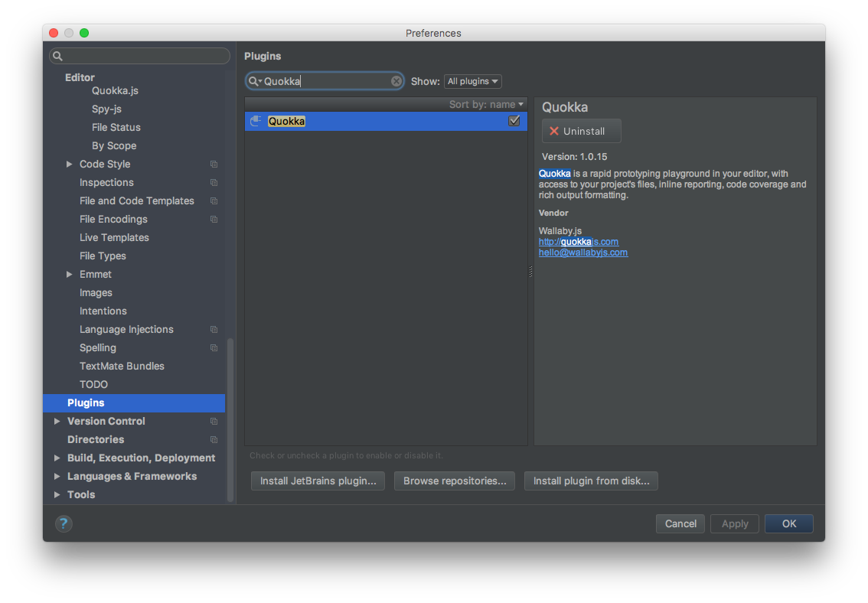Click Browse repositories button

455,481
